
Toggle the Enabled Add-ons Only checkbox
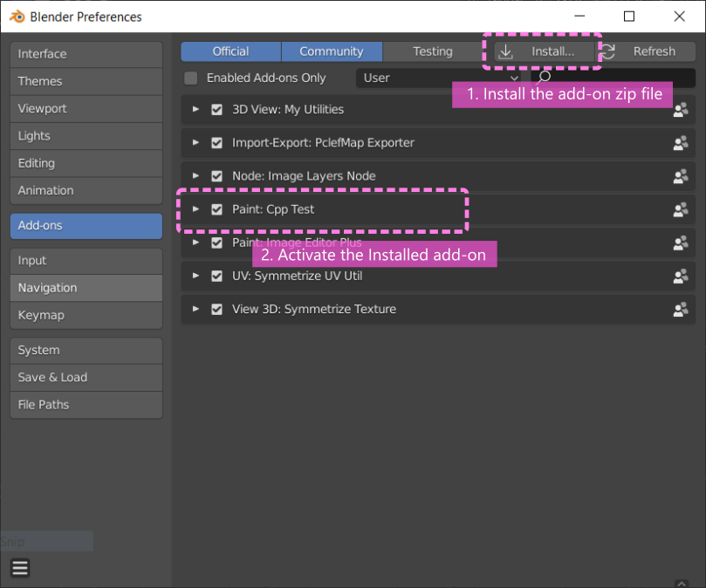[x=191, y=78]
